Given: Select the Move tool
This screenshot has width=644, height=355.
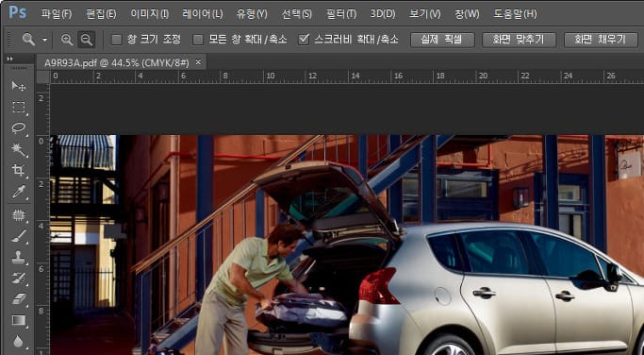Looking at the screenshot, I should pos(19,86).
